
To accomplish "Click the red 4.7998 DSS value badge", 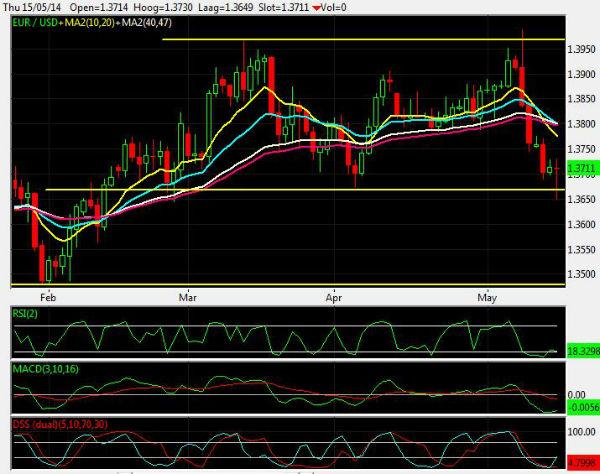I will coord(583,462).
